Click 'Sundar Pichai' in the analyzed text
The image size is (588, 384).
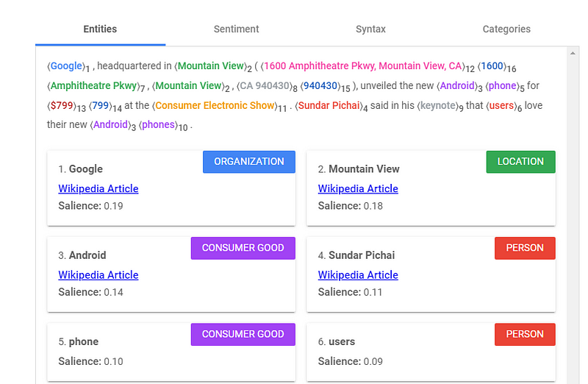(329, 105)
